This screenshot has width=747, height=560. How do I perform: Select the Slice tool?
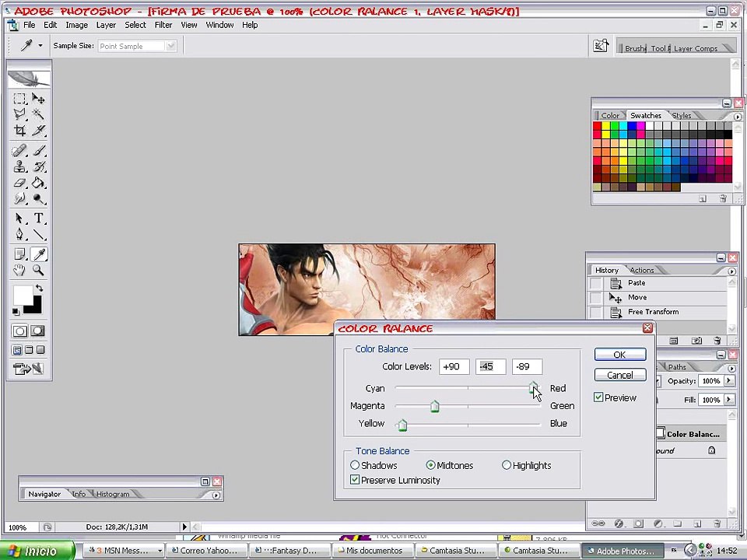(38, 130)
